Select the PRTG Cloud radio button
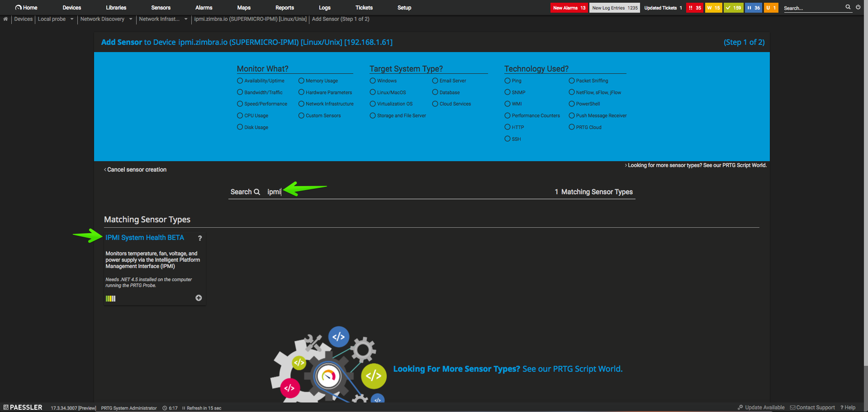 pyautogui.click(x=572, y=127)
